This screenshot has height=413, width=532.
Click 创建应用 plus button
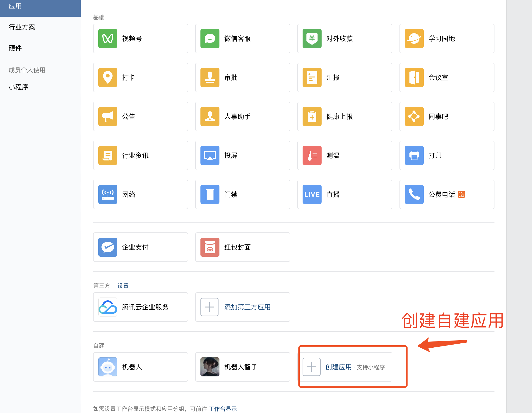[x=312, y=367]
